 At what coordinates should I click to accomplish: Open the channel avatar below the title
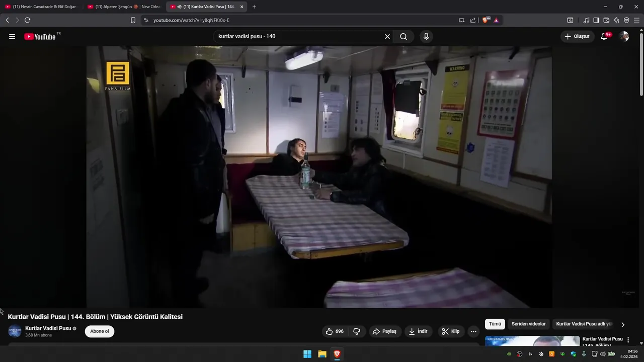click(15, 331)
